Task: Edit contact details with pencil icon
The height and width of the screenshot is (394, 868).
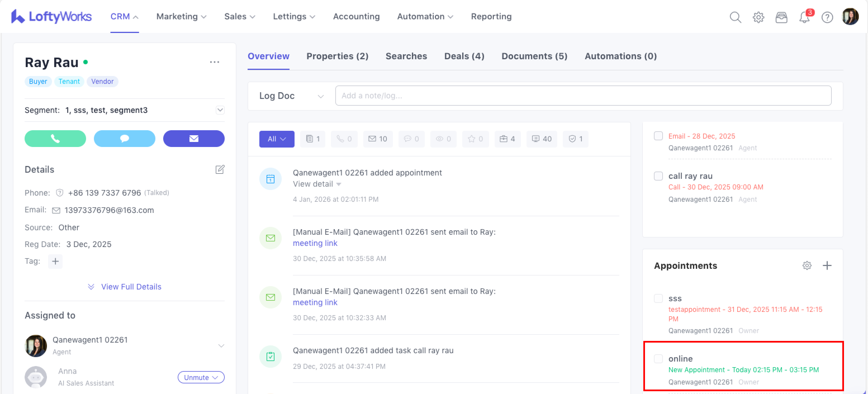Action: click(220, 169)
